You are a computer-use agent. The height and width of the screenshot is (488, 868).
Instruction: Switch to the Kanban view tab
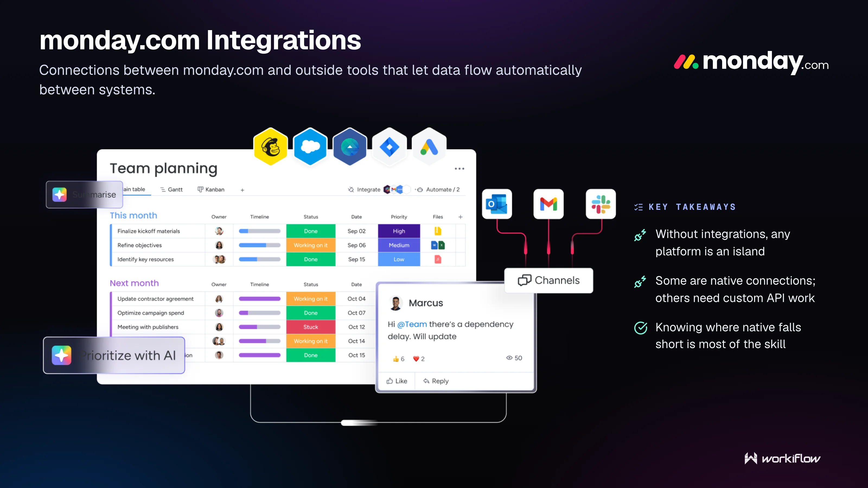pyautogui.click(x=211, y=190)
